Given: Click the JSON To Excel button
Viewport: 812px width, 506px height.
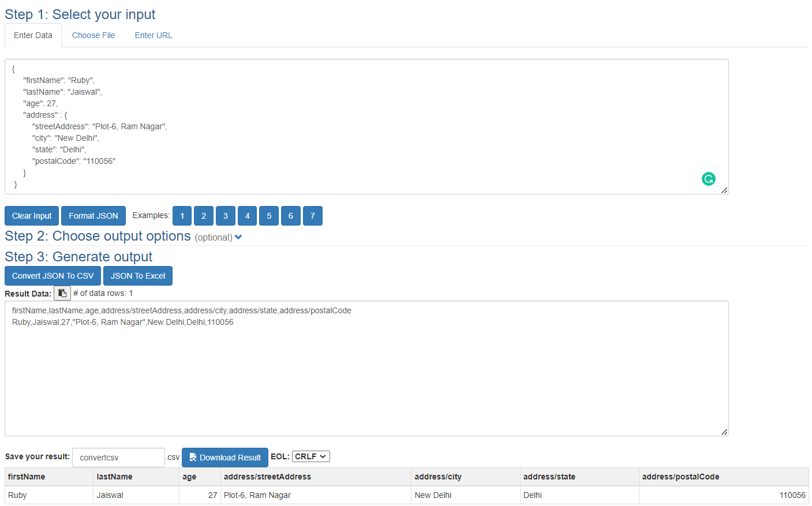Looking at the screenshot, I should point(138,276).
